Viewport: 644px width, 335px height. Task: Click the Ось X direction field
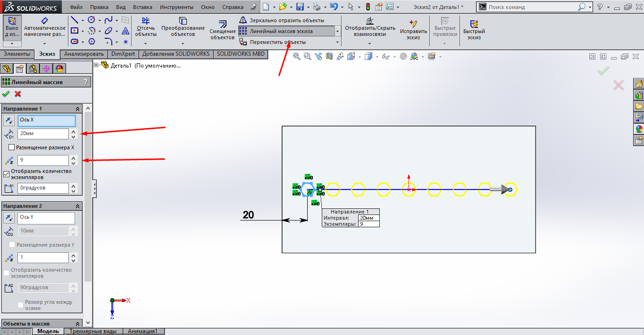point(46,120)
